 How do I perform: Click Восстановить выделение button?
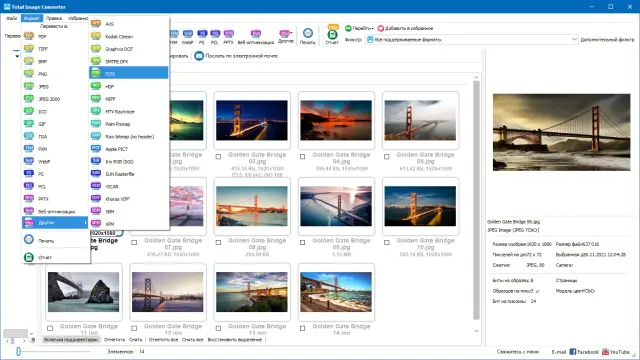point(235,340)
